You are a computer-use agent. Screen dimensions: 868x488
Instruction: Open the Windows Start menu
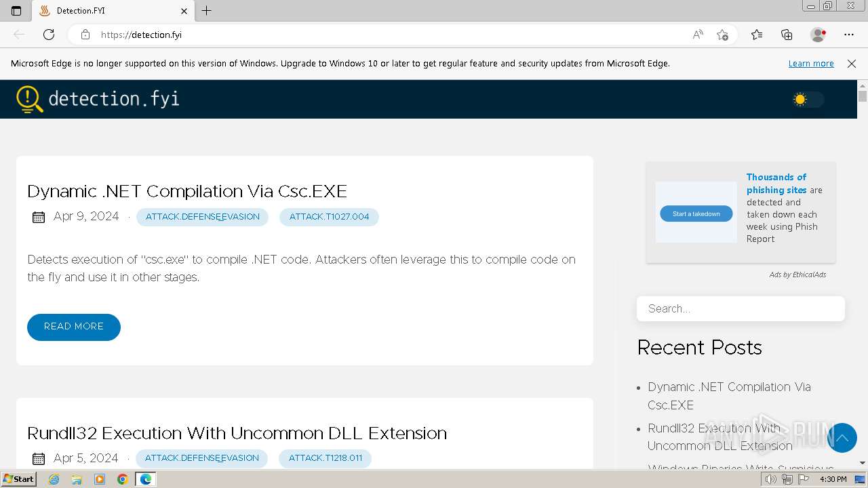[x=18, y=479]
